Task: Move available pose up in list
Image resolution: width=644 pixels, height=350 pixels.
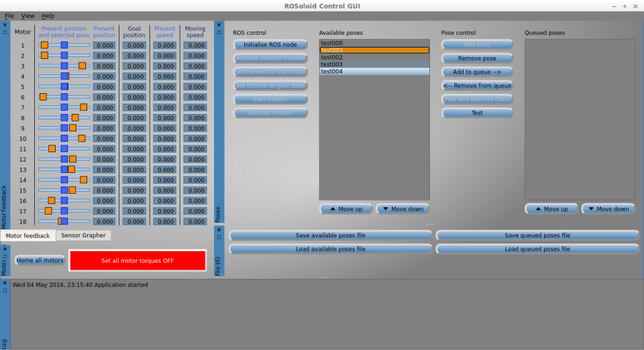Action: [x=346, y=209]
